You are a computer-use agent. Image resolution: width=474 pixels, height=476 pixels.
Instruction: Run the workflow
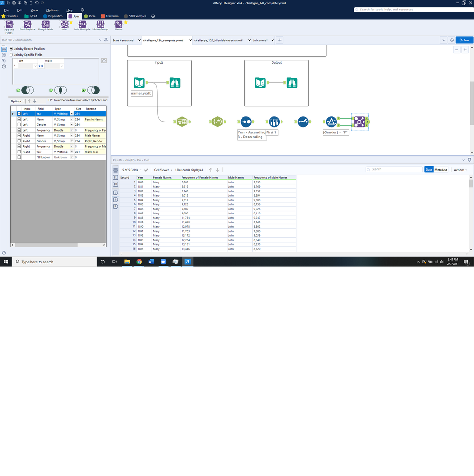(464, 40)
